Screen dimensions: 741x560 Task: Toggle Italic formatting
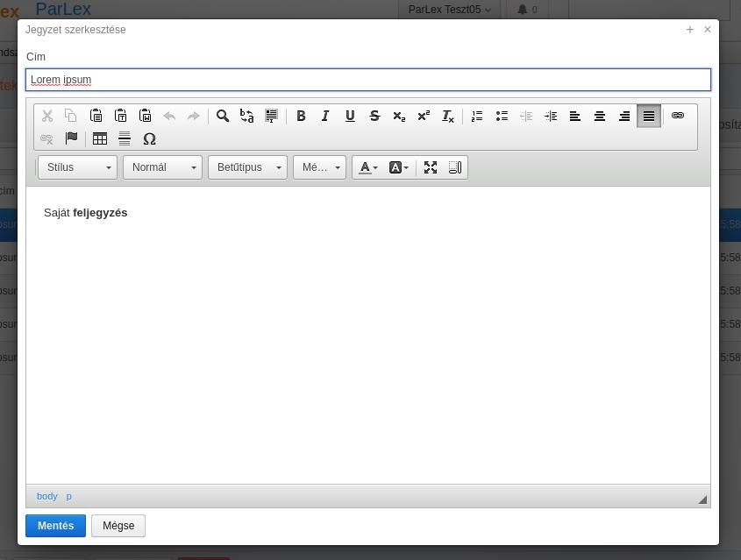325,116
